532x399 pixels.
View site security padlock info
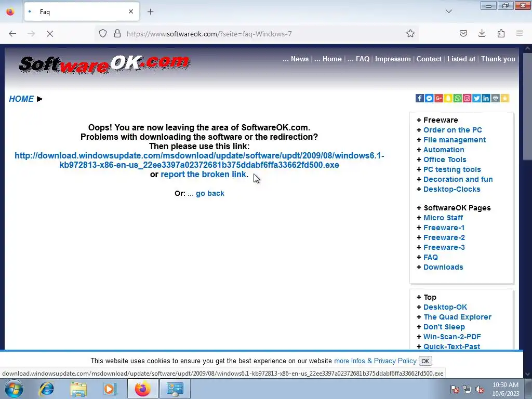(117, 34)
